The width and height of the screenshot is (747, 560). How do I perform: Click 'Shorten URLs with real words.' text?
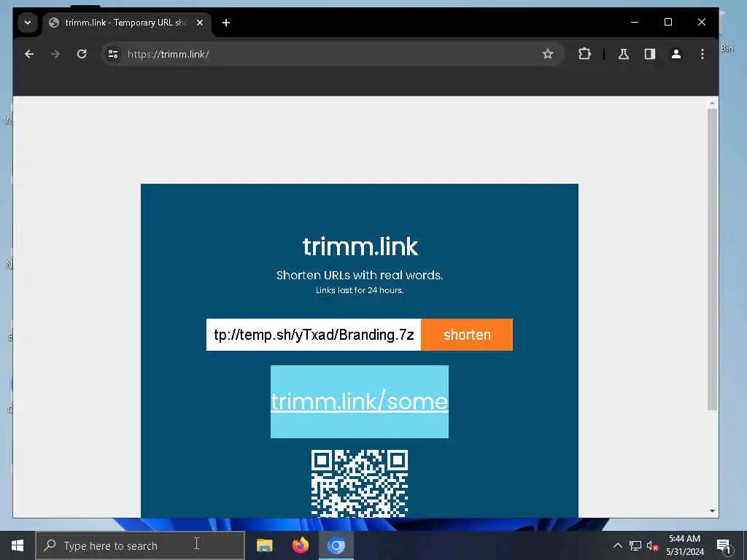[360, 275]
